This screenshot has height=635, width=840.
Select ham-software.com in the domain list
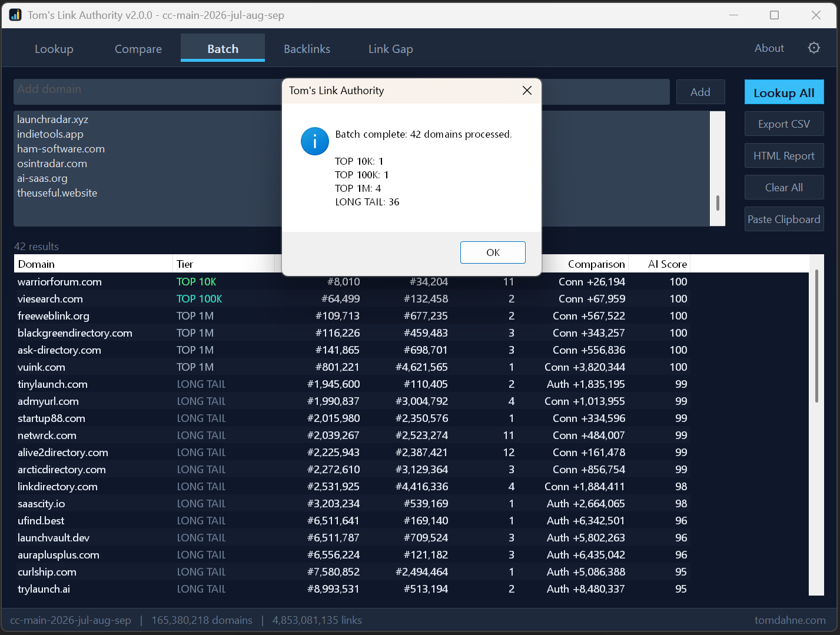61,149
